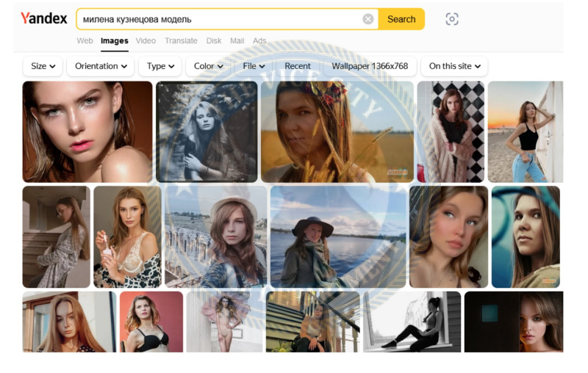The image size is (588, 373).
Task: Expand the Orientation filter dropdown
Action: tap(101, 66)
